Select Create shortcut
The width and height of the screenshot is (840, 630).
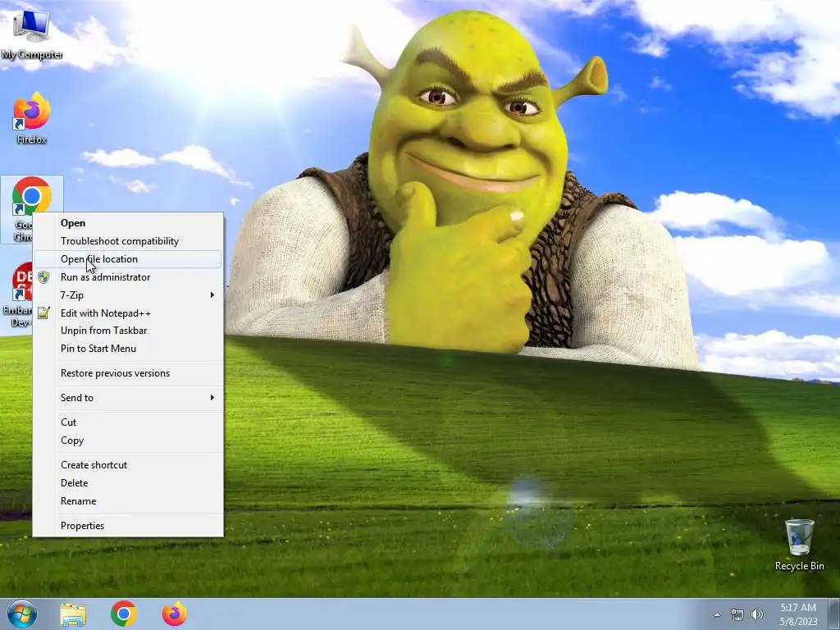click(128, 465)
